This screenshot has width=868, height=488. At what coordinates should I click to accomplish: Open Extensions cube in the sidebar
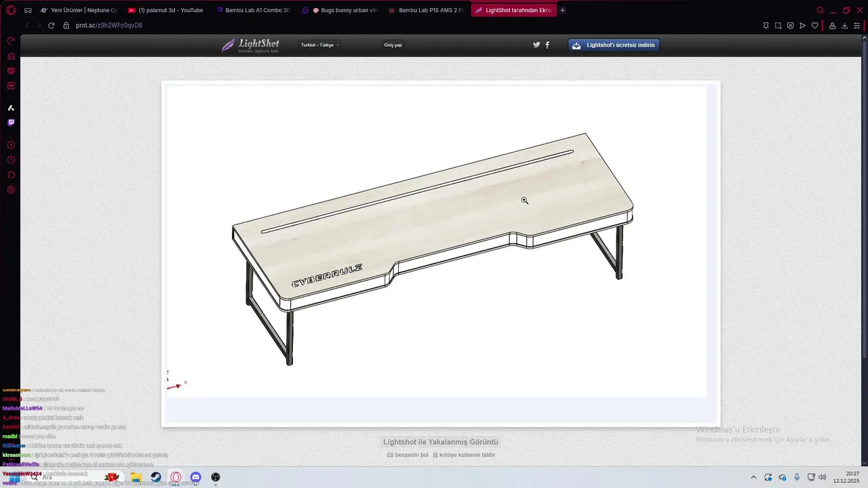[x=11, y=175]
